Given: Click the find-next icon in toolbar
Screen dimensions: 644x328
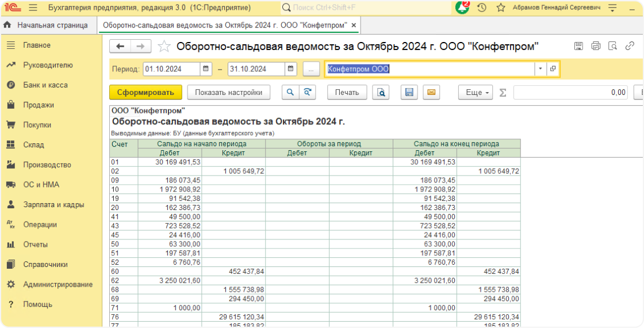Looking at the screenshot, I should [x=307, y=93].
